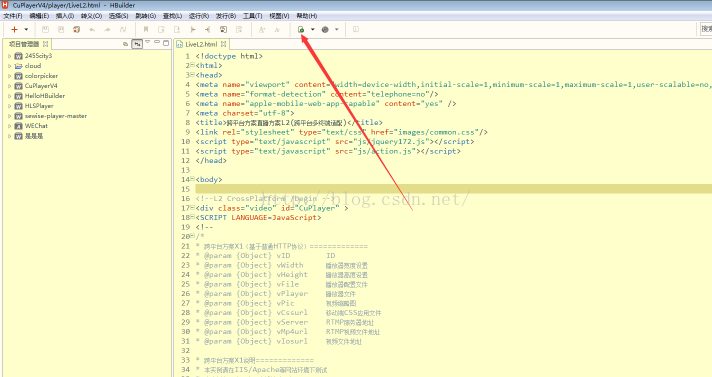Select the LiveL2.html editor tab
The width and height of the screenshot is (712, 377).
pos(201,44)
